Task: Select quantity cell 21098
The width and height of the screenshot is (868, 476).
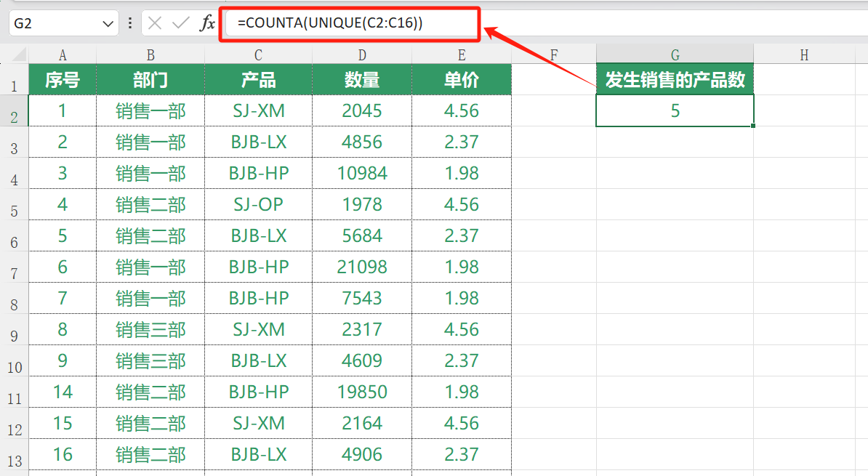Action: (x=362, y=267)
